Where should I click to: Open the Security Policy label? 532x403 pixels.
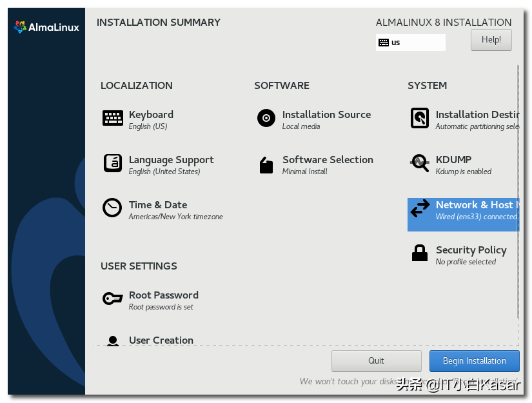471,250
